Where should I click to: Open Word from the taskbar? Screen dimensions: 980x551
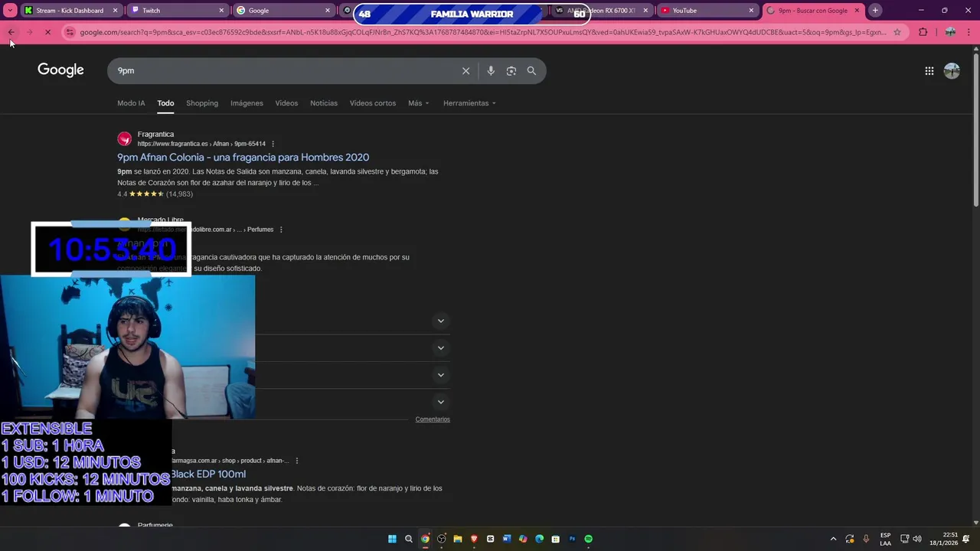[x=507, y=539]
